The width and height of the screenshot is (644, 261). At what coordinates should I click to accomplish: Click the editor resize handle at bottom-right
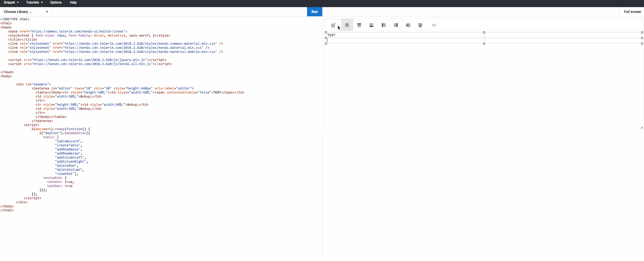(641, 128)
